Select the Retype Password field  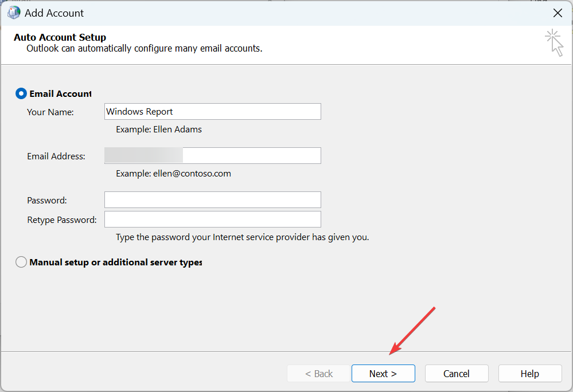click(x=213, y=219)
